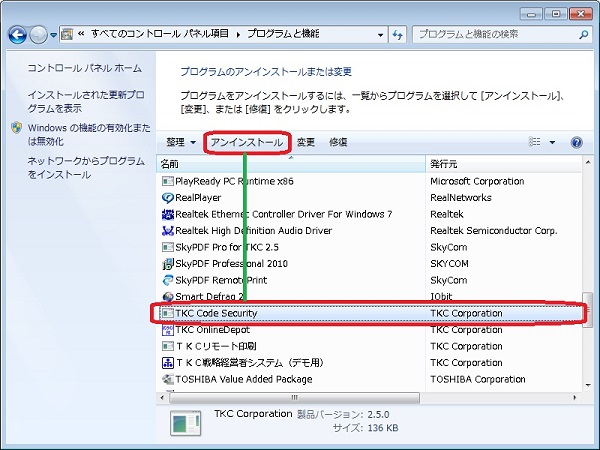Click vertical scrollbar down arrow

tap(588, 385)
